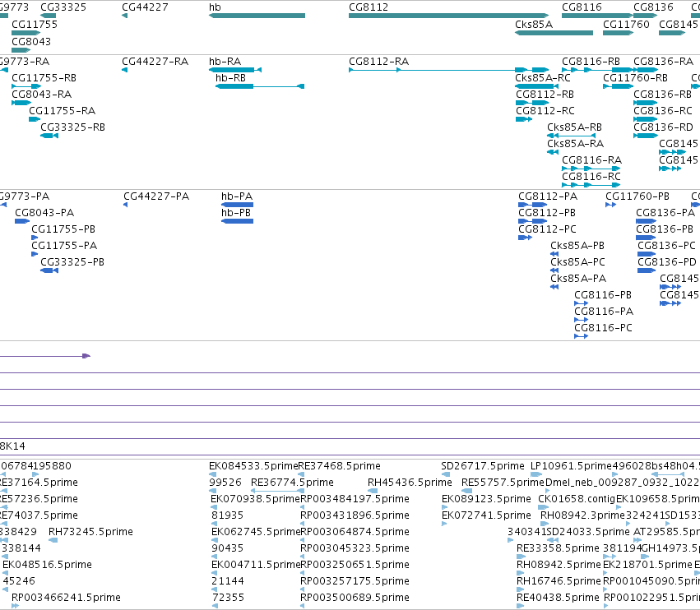Select the RE36774.5prime EST label
The image size is (700, 610).
click(x=292, y=483)
